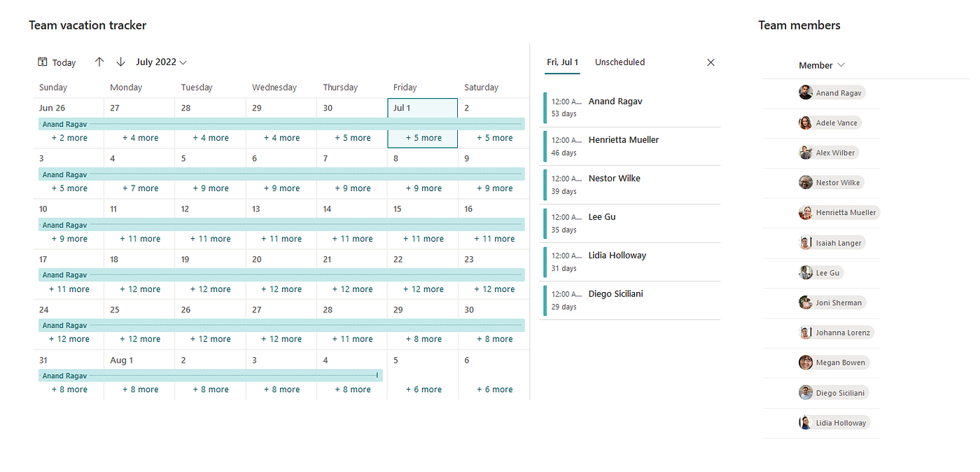Expand '+ 11 more' on Thursday Jul 28

[x=352, y=339]
